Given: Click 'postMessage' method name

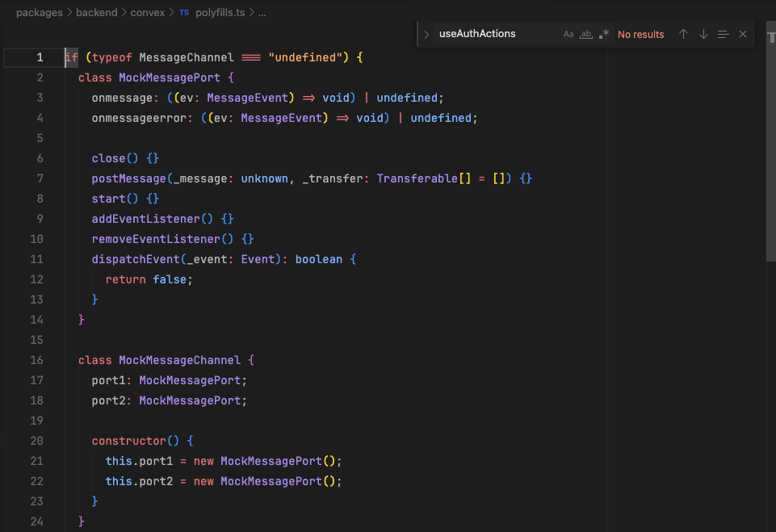Looking at the screenshot, I should pos(128,178).
